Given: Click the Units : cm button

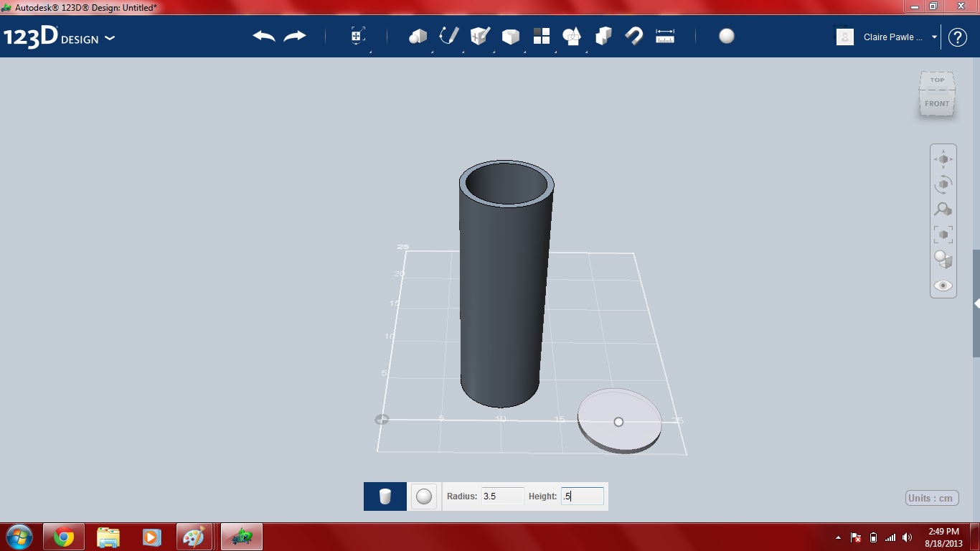Looking at the screenshot, I should click(x=932, y=498).
